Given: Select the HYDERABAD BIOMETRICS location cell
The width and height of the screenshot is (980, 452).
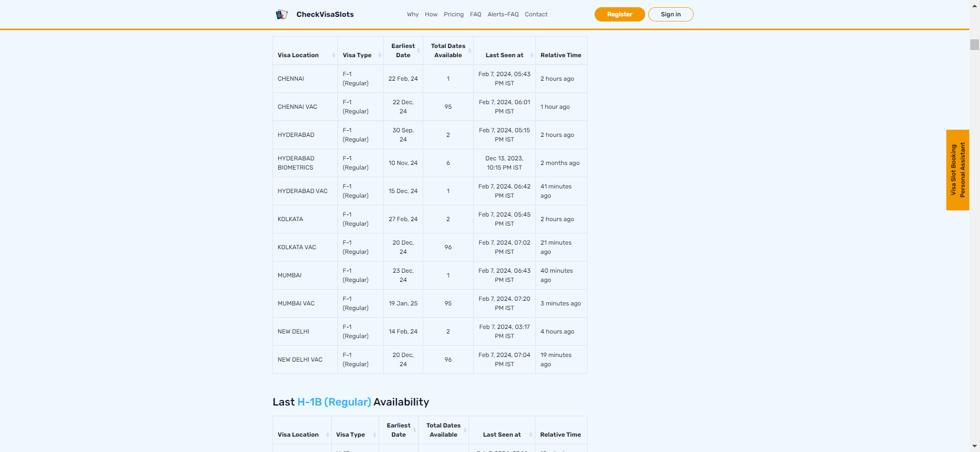Looking at the screenshot, I should click(305, 163).
